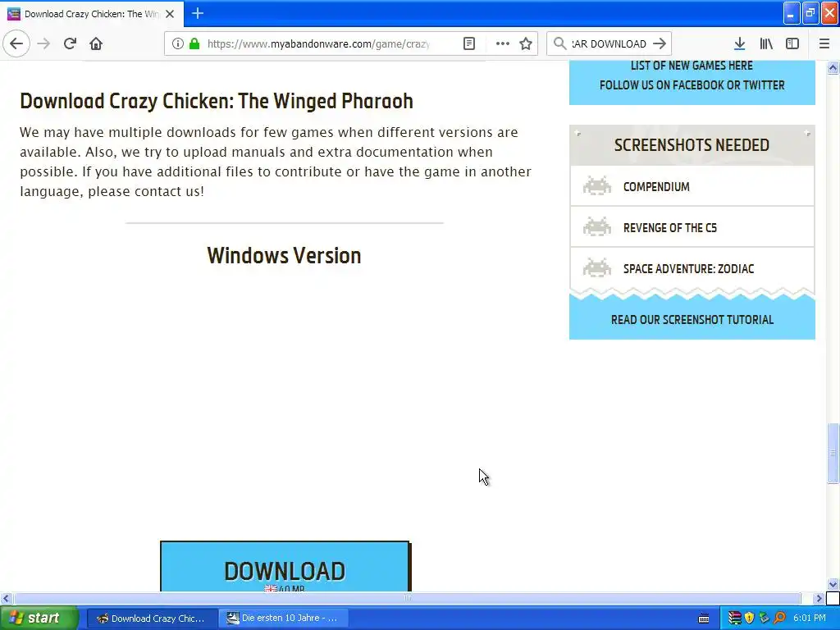Click the Download Crazy Chicken: The Winged Pharaoh heading
Image resolution: width=840 pixels, height=630 pixels.
pyautogui.click(x=217, y=101)
